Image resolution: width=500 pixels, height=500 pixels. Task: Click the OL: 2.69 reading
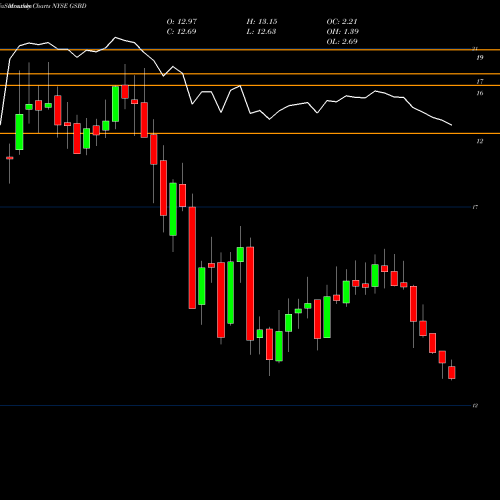tap(342, 42)
